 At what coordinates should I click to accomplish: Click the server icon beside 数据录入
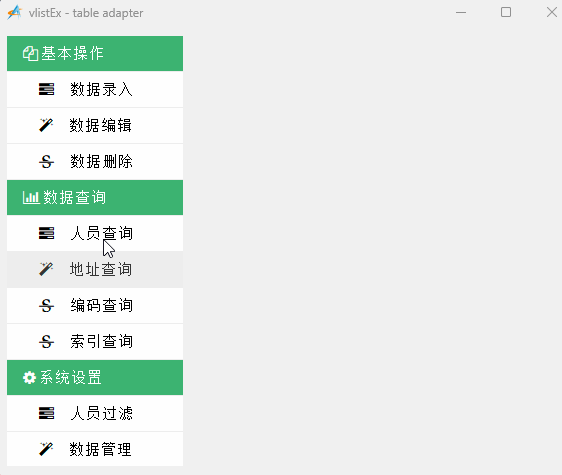coord(46,89)
